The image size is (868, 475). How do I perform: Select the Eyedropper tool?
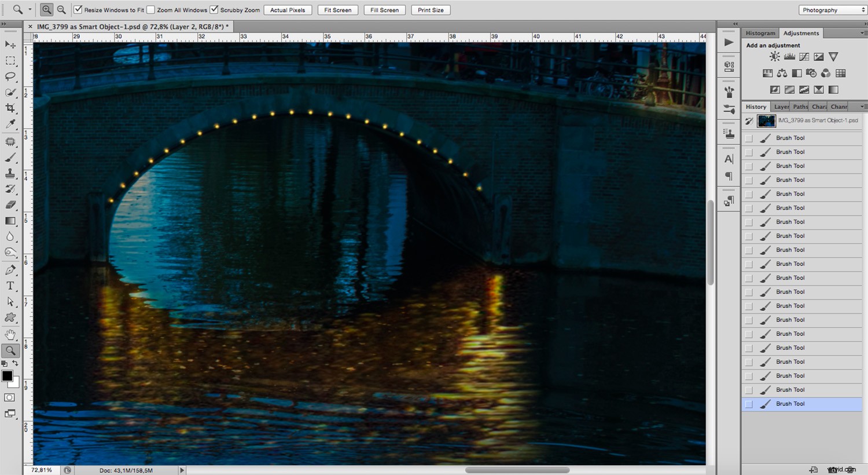10,123
